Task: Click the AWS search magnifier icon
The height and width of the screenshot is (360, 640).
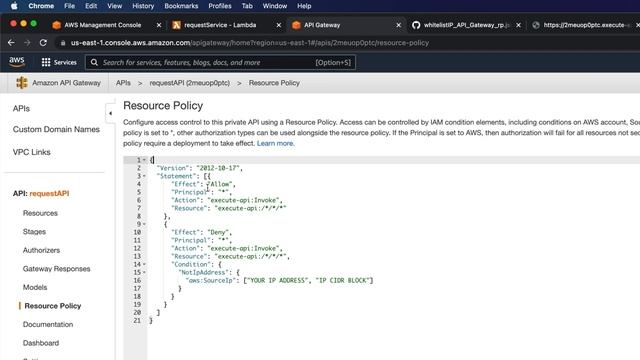Action: tap(94, 62)
